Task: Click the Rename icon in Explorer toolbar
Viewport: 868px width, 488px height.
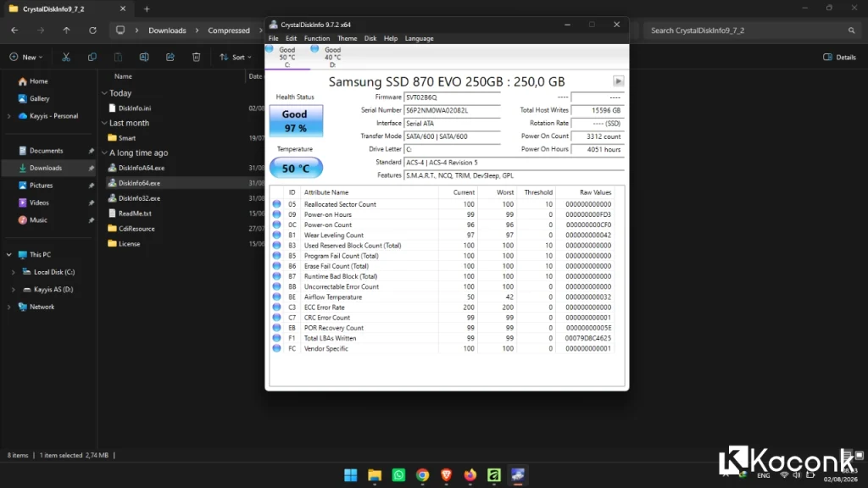Action: tap(144, 57)
